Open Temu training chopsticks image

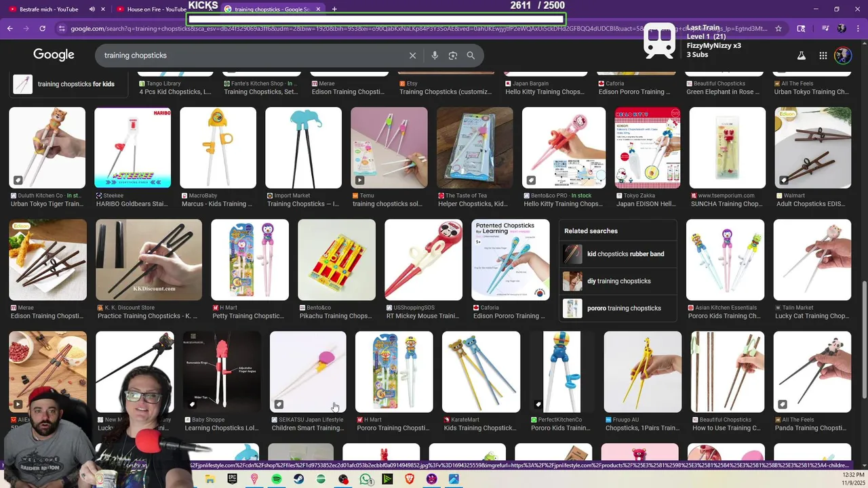(389, 148)
